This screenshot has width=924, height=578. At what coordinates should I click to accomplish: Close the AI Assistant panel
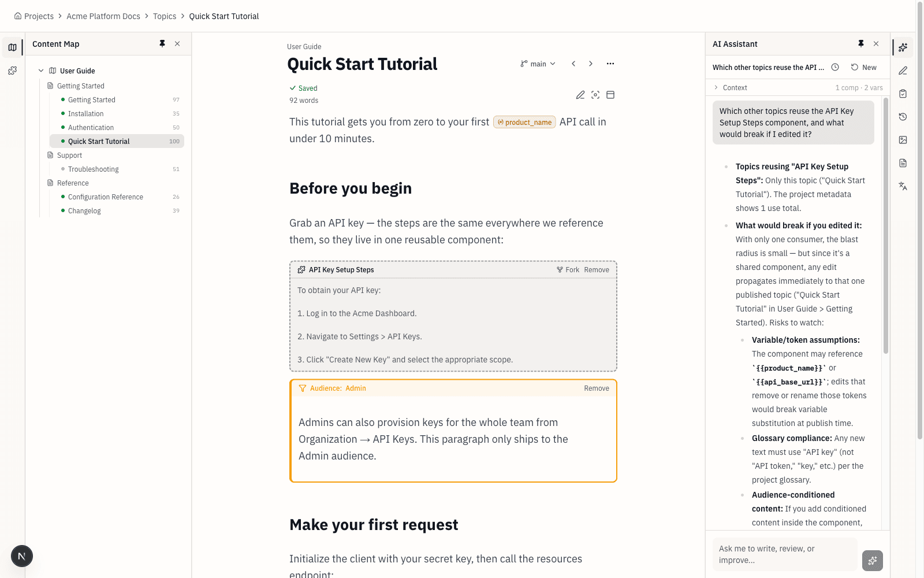point(876,44)
